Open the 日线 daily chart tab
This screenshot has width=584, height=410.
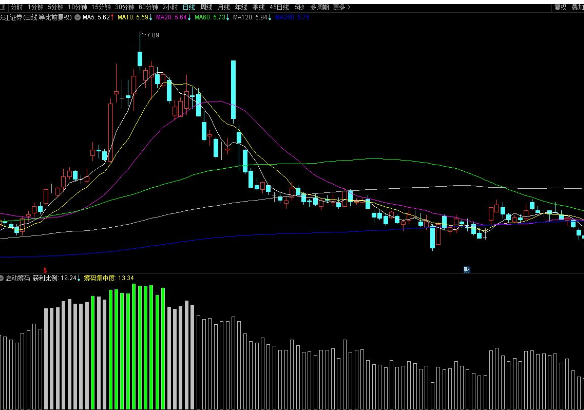(x=189, y=7)
